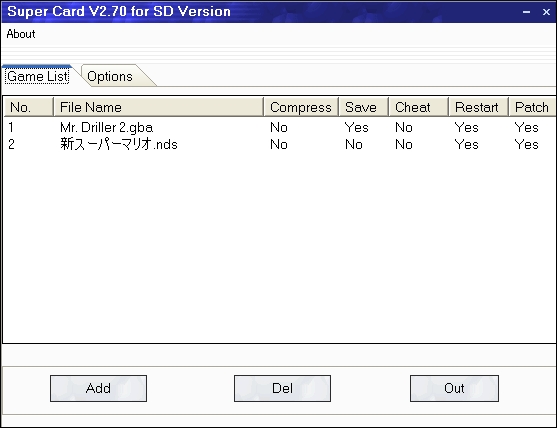Click the Save column header
The image size is (557, 428).
coord(364,107)
